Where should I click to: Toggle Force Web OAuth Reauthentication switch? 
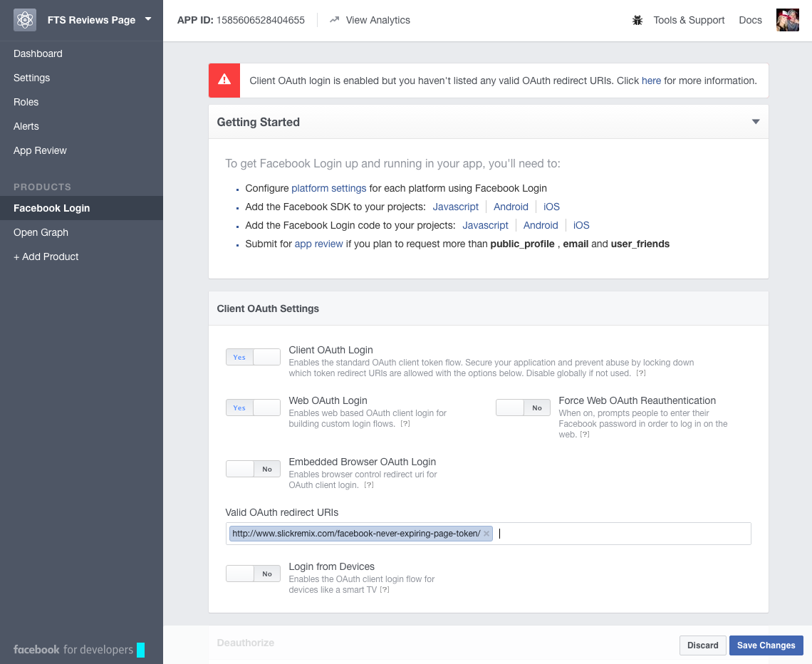pyautogui.click(x=523, y=408)
